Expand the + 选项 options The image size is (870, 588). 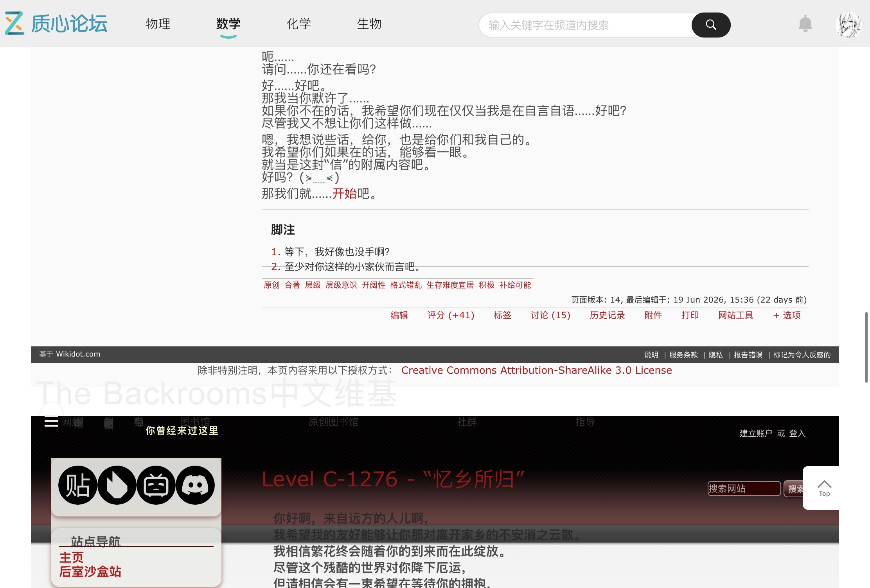(787, 315)
